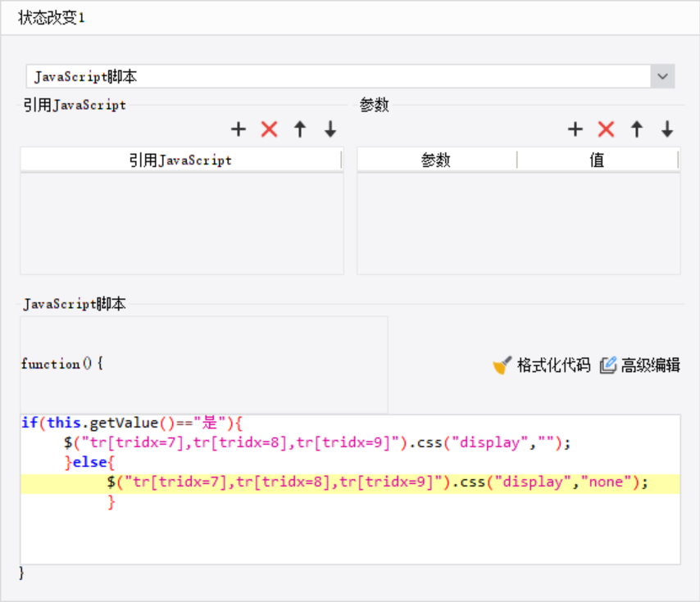700x602 pixels.
Task: Click the 参数 column header
Action: coord(434,160)
